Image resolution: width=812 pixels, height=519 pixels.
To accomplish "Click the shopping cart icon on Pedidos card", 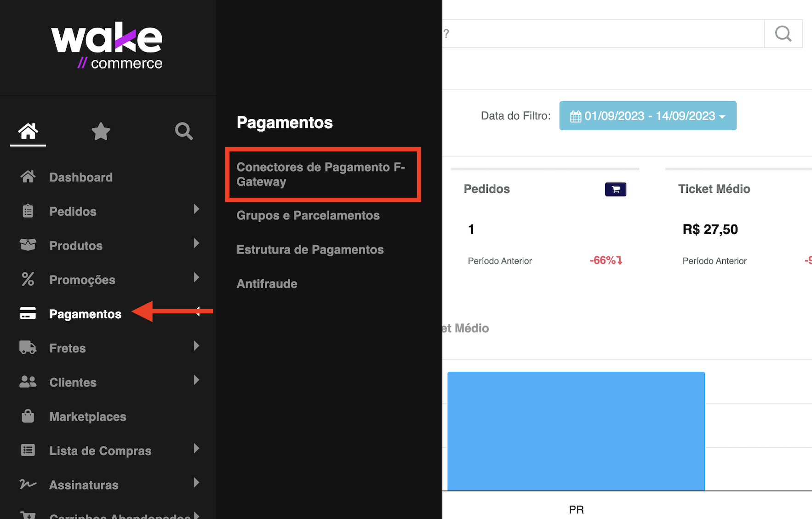I will (615, 189).
